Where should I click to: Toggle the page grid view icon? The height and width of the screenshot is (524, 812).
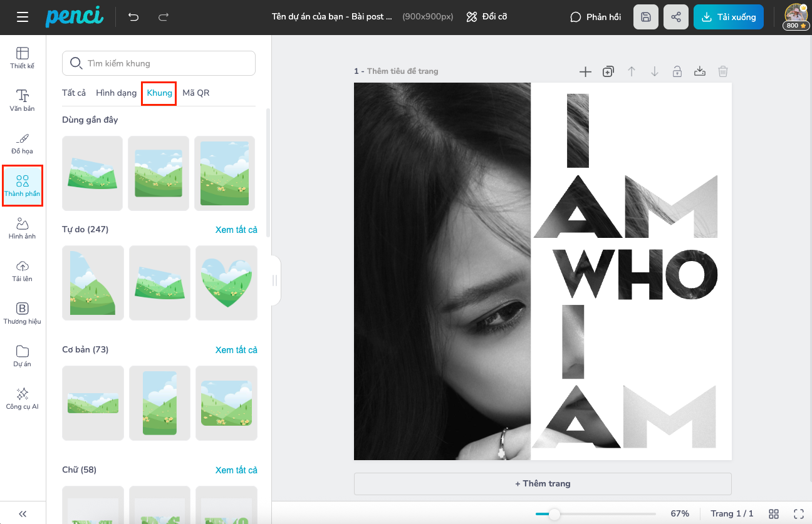[x=774, y=513]
